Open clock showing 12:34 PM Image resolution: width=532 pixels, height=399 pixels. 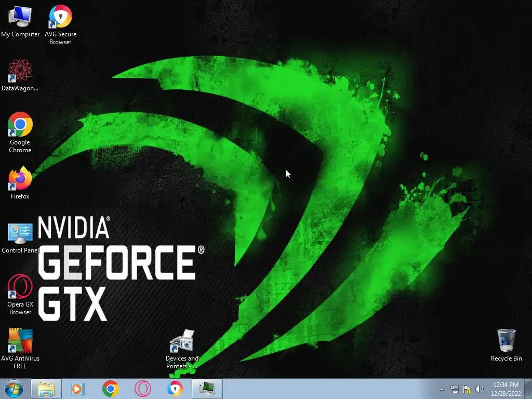coord(506,389)
